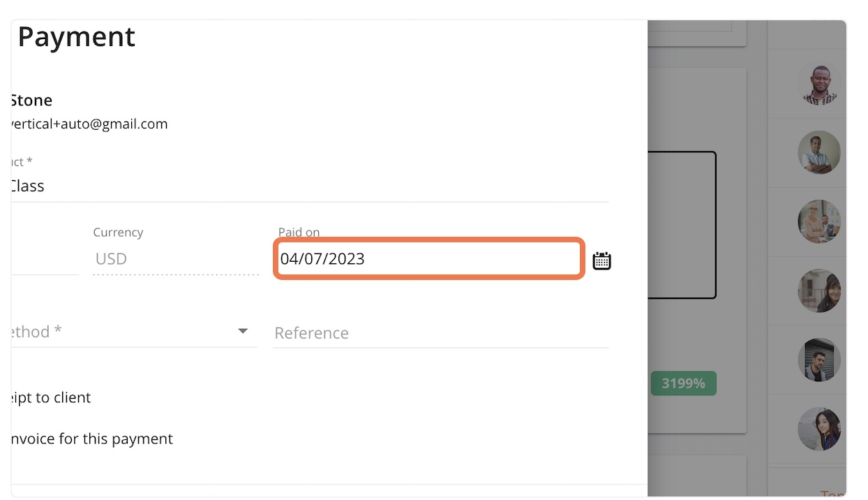Open avatar of bearded man by shutter

coord(818,360)
